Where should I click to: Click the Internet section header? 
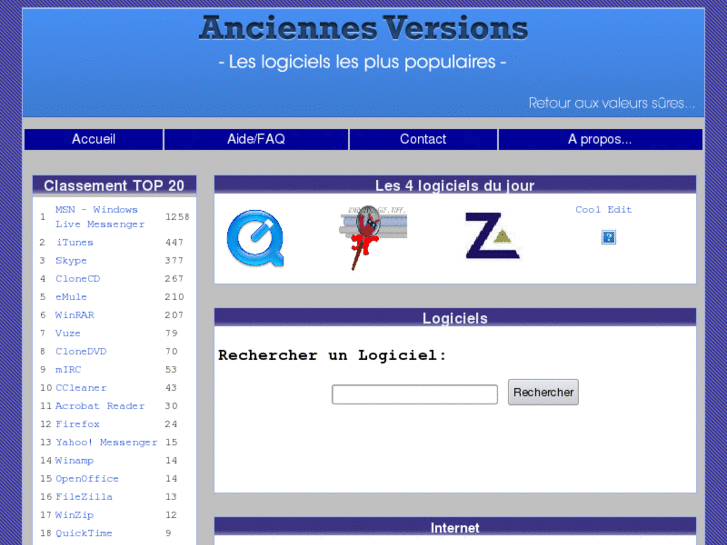point(455,527)
